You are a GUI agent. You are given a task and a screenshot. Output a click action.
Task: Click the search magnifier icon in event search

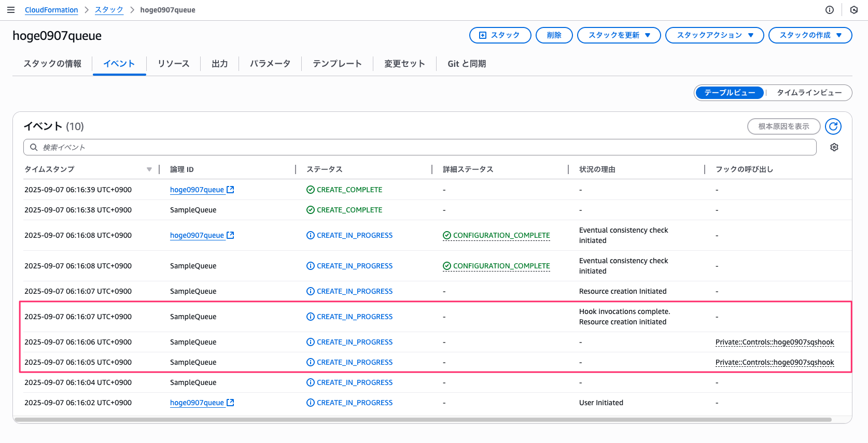pos(34,147)
